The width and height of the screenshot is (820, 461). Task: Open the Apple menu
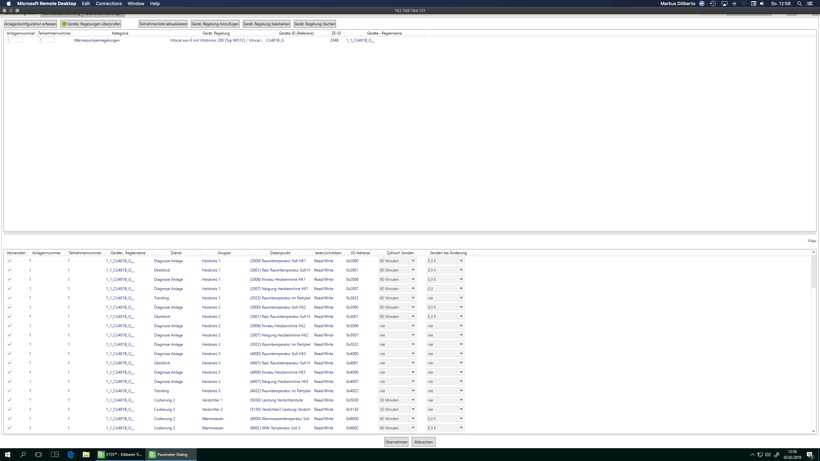point(8,4)
